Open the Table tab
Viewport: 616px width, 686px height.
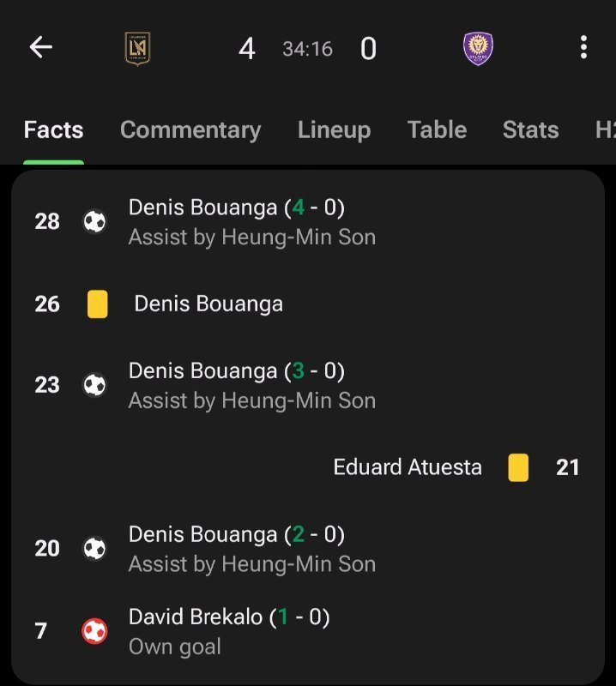click(437, 130)
